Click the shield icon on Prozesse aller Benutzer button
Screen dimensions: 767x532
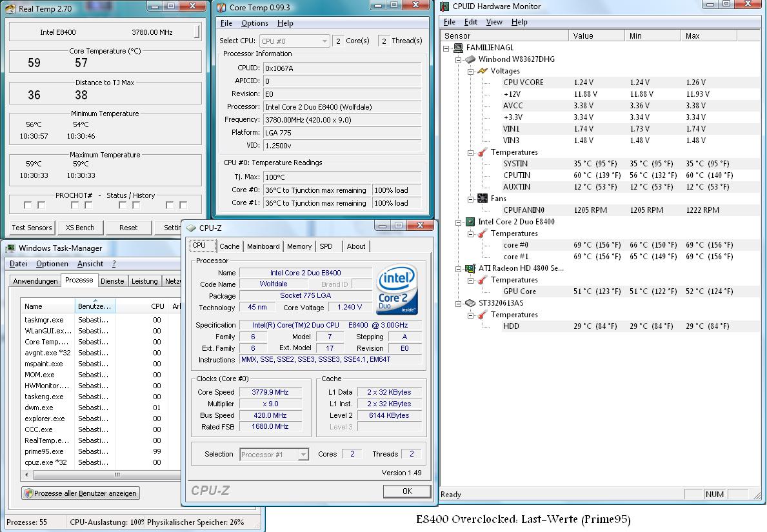[29, 493]
